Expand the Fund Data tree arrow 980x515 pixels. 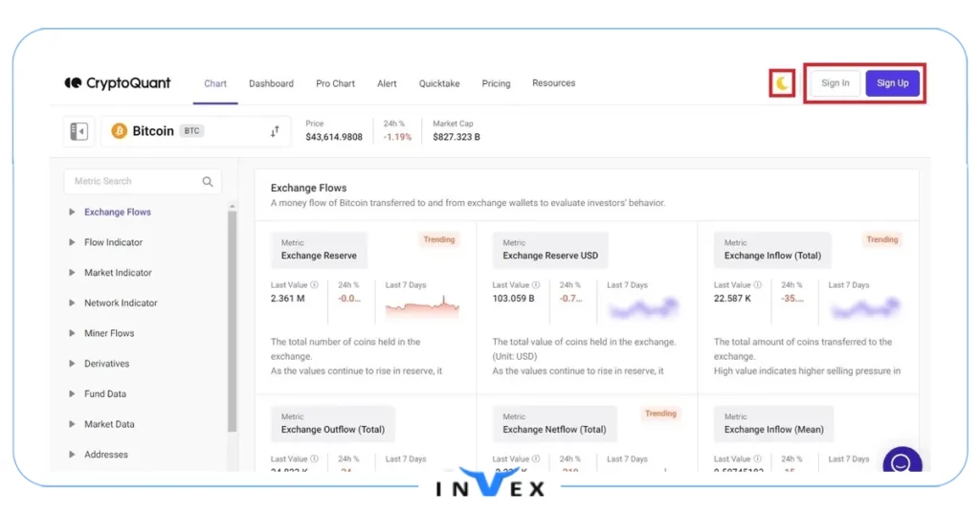[x=72, y=393]
